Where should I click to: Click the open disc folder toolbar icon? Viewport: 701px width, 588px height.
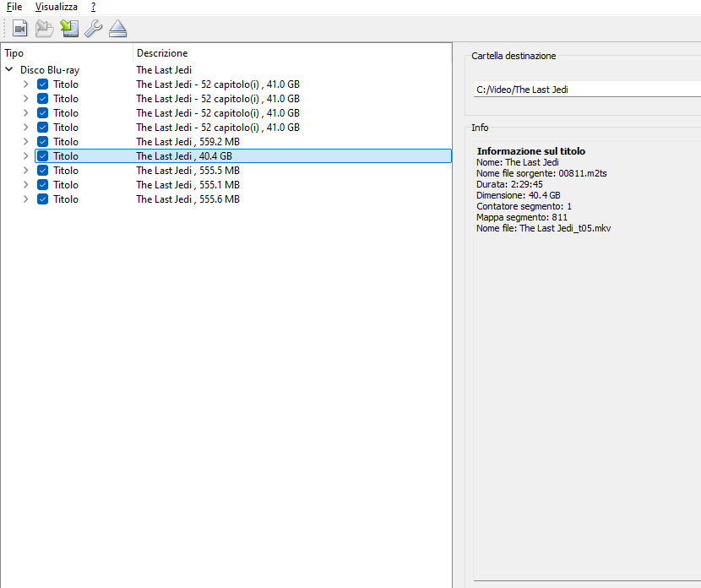[44, 29]
